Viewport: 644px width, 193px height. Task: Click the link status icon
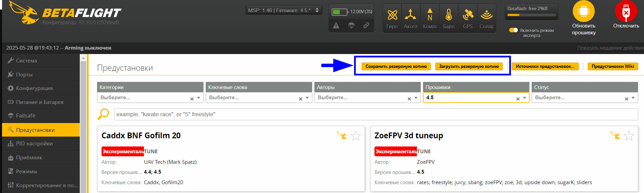pyautogui.click(x=366, y=25)
